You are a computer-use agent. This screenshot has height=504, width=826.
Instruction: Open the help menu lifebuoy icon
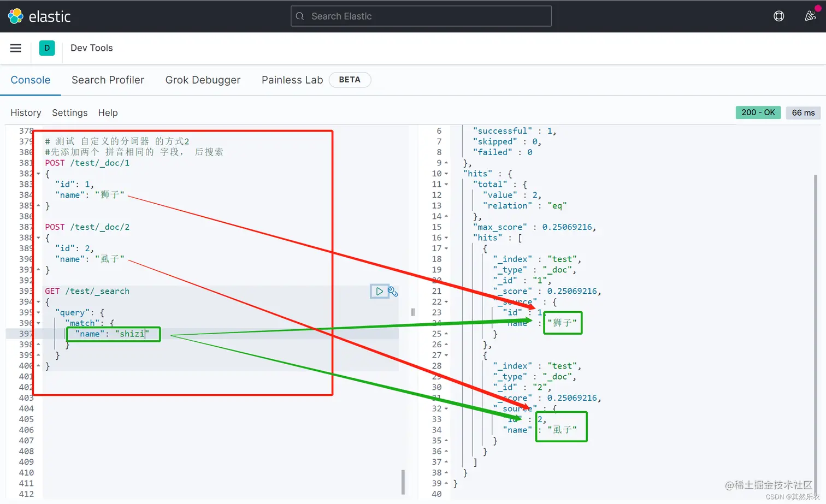(x=779, y=16)
